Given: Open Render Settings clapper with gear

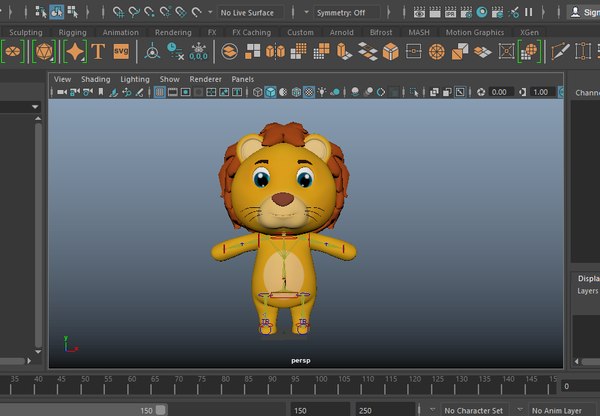Looking at the screenshot, I should click(466, 12).
